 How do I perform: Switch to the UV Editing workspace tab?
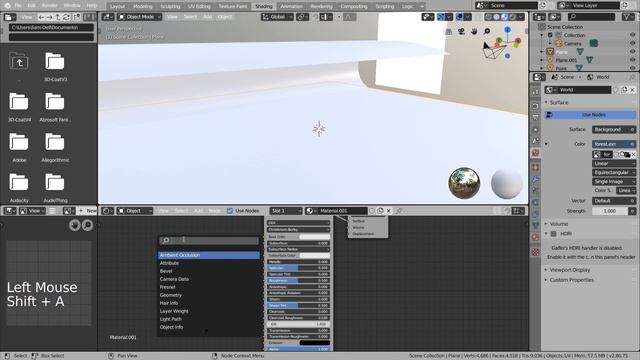click(199, 7)
